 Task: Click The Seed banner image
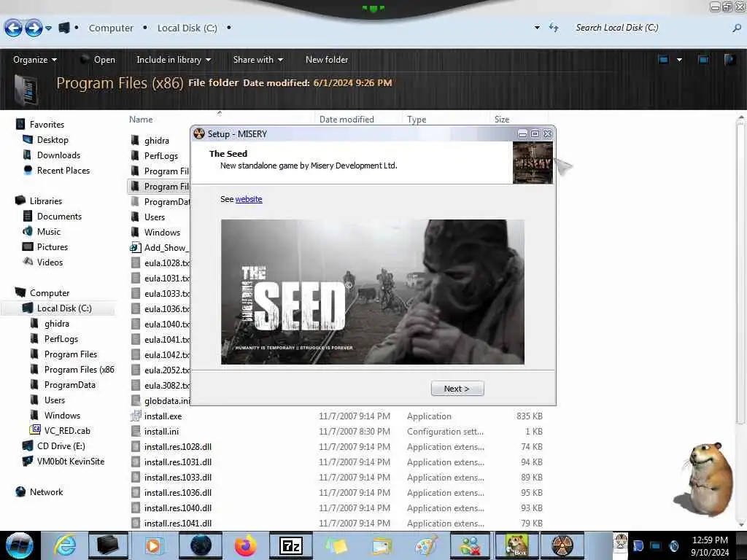[373, 292]
